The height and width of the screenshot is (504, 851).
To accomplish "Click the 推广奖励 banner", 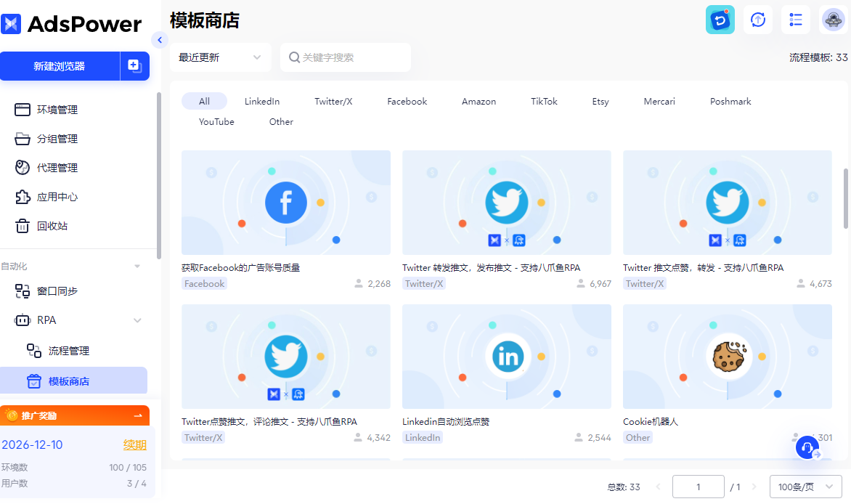I will coord(74,415).
